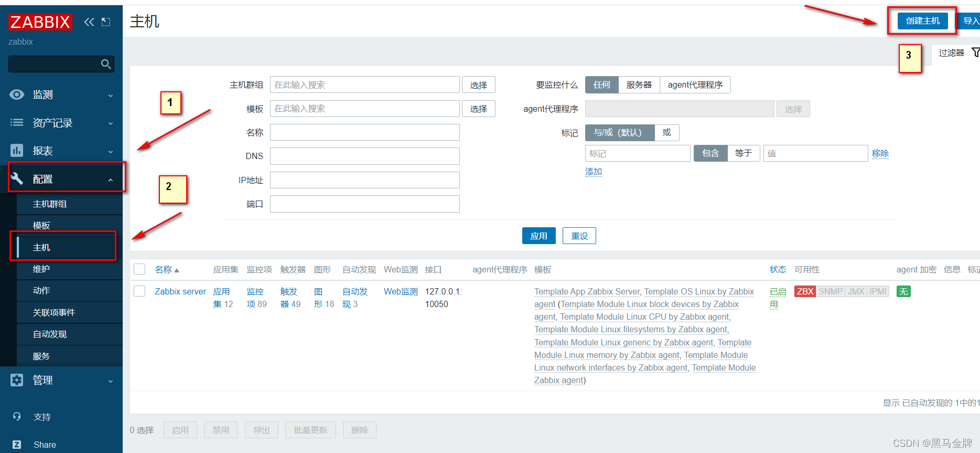
Task: Open the Zabbix server host link
Action: coord(180,291)
